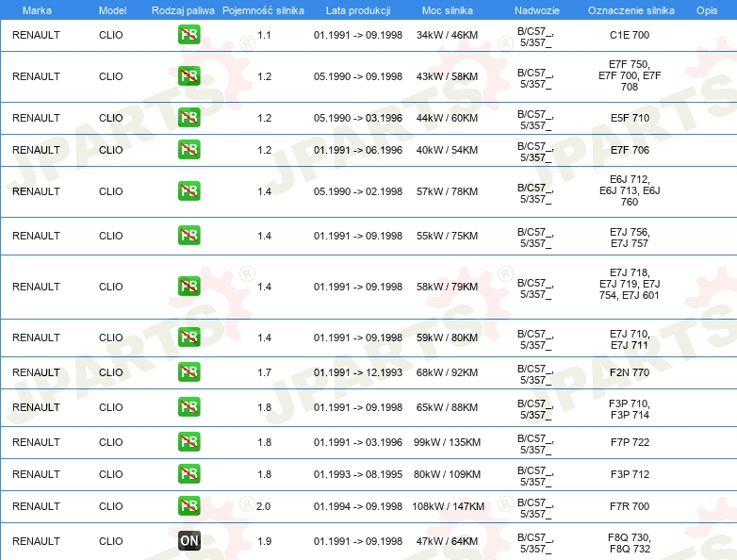Click power value 80kW / 109KM
This screenshot has width=737, height=560.
[x=447, y=474]
